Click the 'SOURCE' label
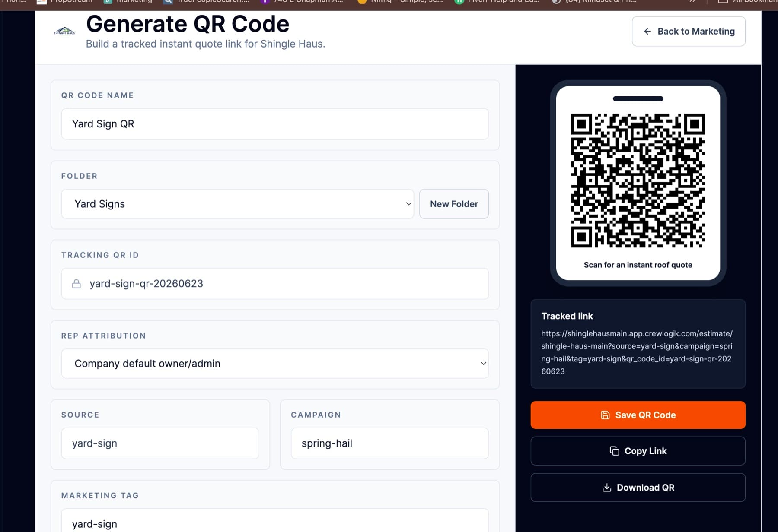This screenshot has width=778, height=532. point(80,415)
